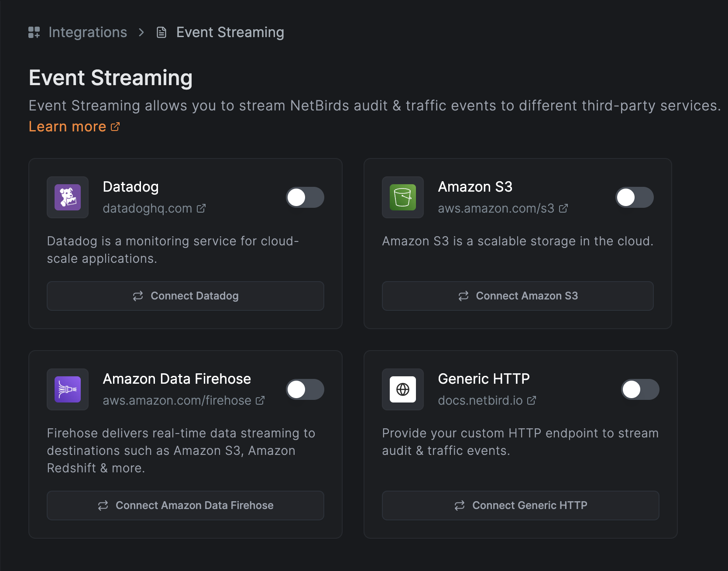Click the document icon next to Event Streaming
Viewport: 728px width, 571px height.
coord(161,32)
